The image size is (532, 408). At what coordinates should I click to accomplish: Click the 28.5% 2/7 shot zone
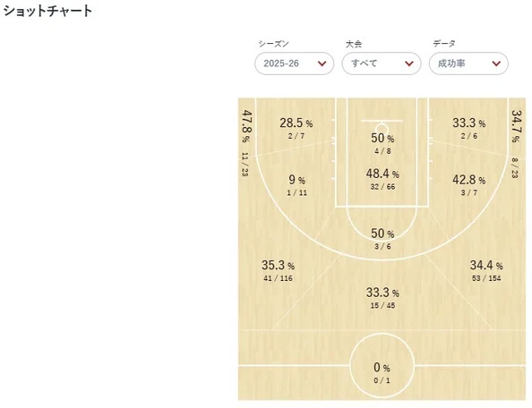coord(296,128)
